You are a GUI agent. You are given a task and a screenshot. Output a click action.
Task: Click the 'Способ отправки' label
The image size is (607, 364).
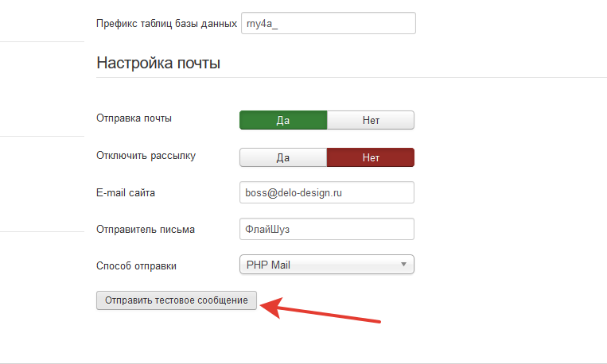(x=136, y=266)
